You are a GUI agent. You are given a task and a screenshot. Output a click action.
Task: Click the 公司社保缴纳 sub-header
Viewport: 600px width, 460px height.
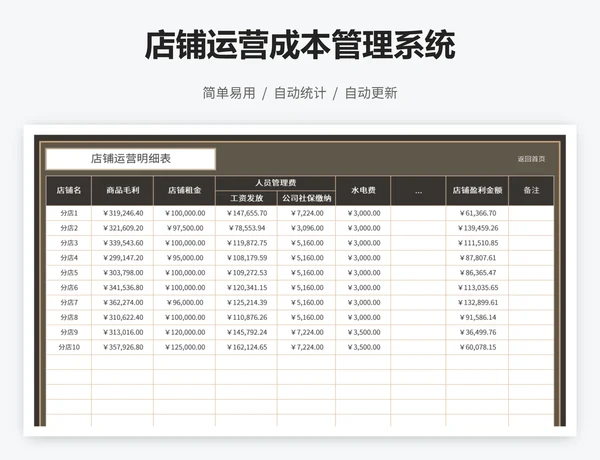click(307, 198)
